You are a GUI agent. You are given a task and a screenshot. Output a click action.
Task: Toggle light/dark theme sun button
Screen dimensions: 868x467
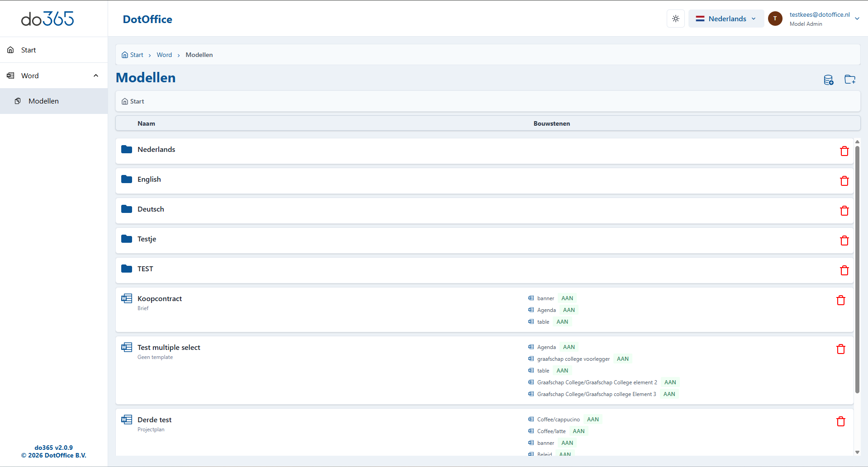click(x=675, y=19)
